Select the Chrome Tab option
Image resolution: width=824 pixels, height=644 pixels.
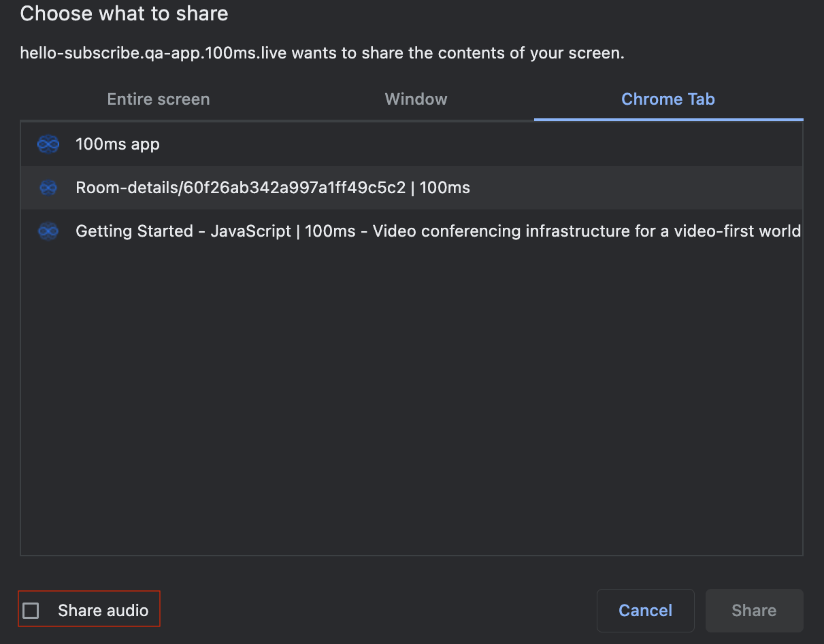pos(668,99)
